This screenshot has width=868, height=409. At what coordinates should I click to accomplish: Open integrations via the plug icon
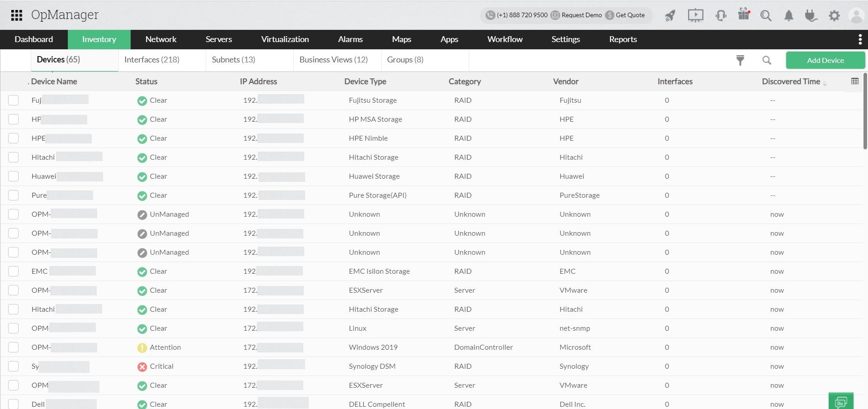pyautogui.click(x=811, y=15)
